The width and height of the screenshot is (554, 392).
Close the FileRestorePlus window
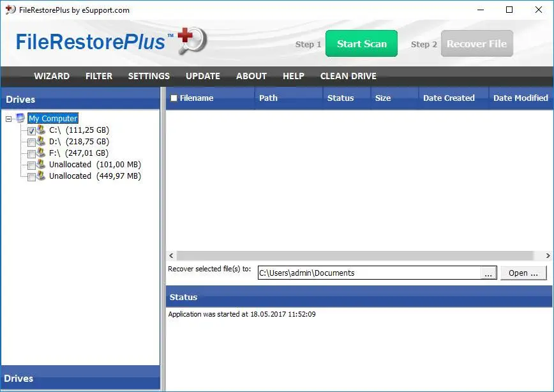(x=539, y=10)
